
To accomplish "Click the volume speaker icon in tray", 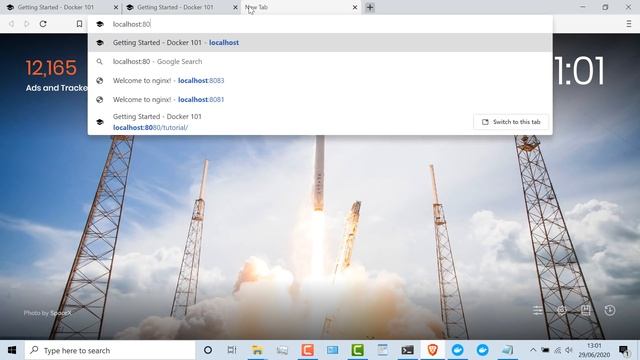I will [569, 350].
